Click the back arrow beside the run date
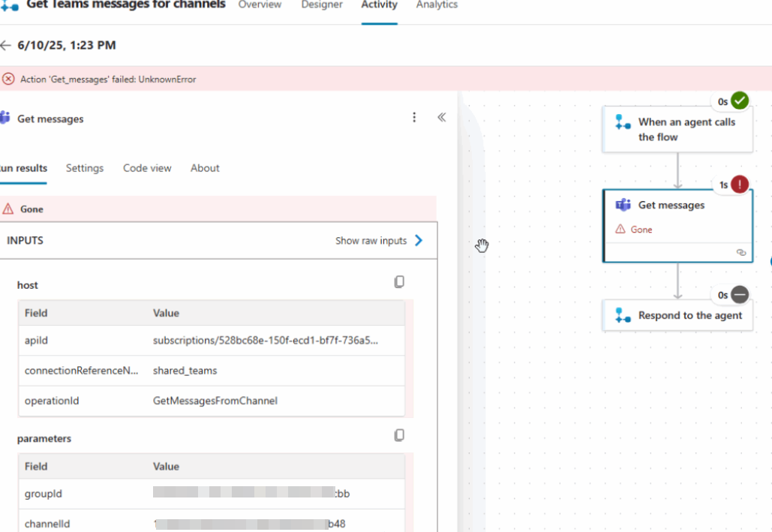Viewport: 772px width, 532px height. tap(6, 46)
